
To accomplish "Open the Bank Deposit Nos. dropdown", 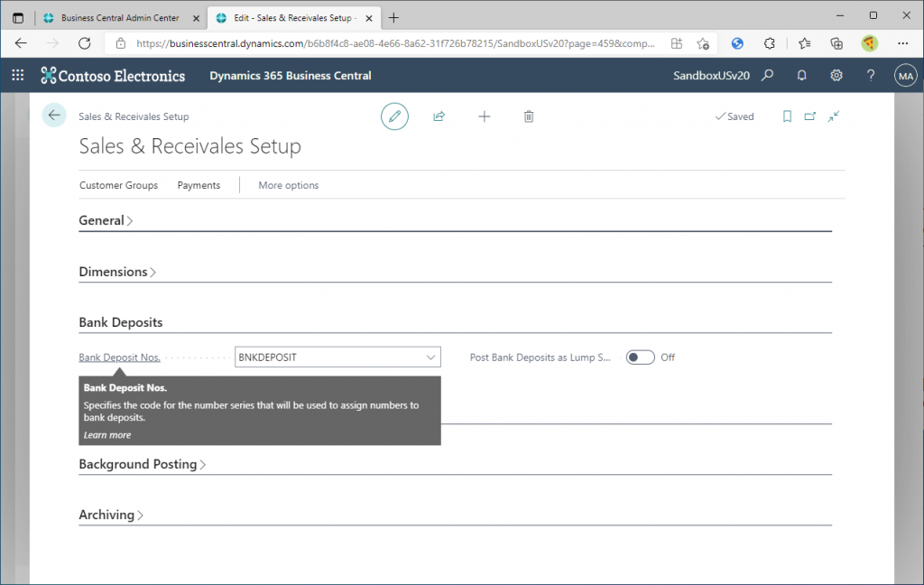I will coord(430,357).
